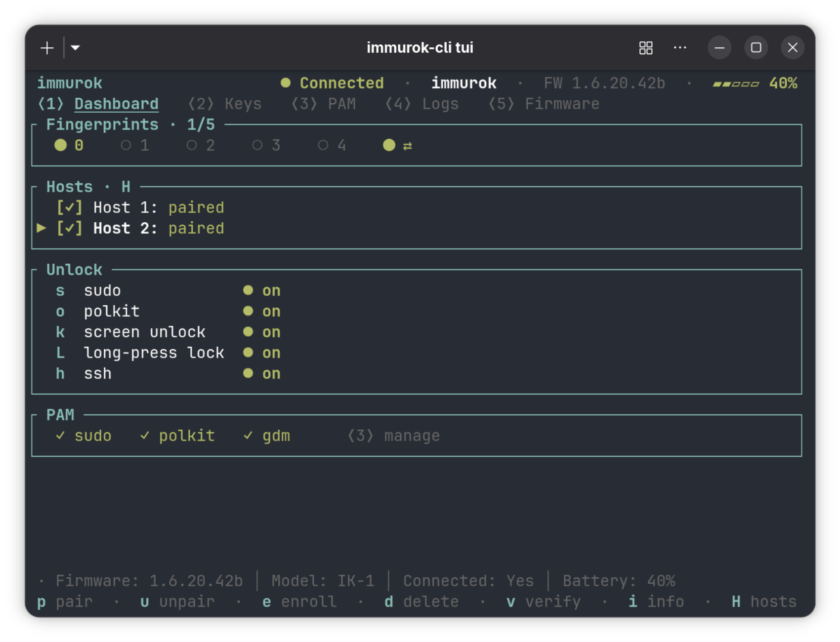Click the Connected: Yes status text
Viewport: 840px width, 642px height.
pos(468,581)
